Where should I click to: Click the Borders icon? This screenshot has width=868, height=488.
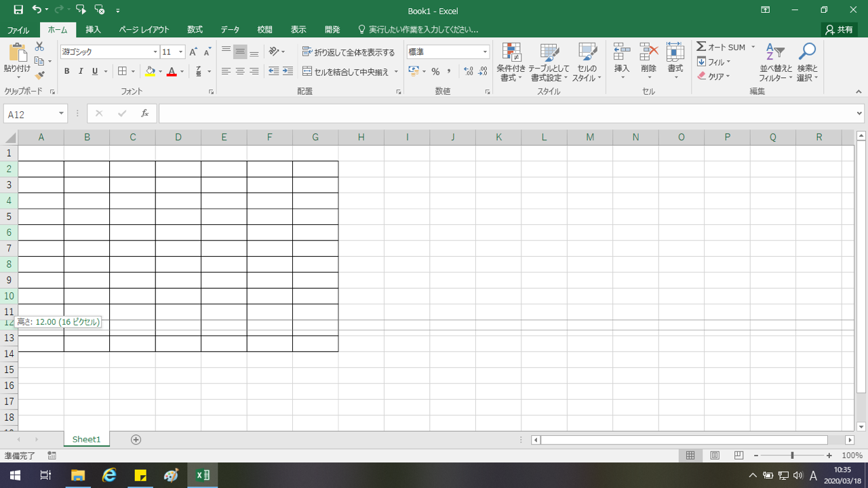coord(122,71)
